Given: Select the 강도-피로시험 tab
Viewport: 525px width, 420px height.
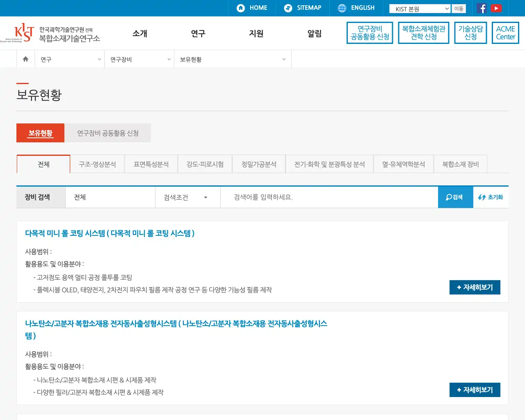Looking at the screenshot, I should (205, 164).
